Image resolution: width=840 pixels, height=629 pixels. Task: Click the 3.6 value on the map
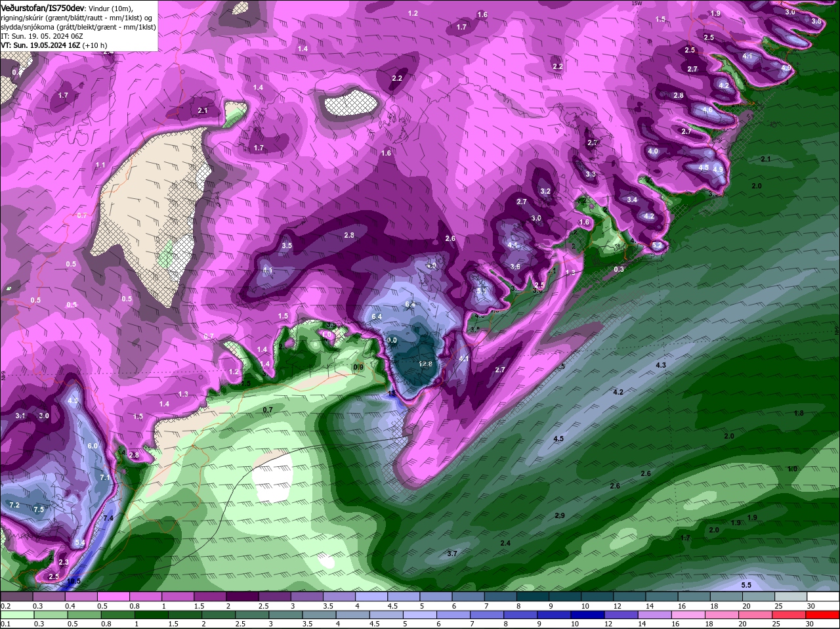click(515, 267)
